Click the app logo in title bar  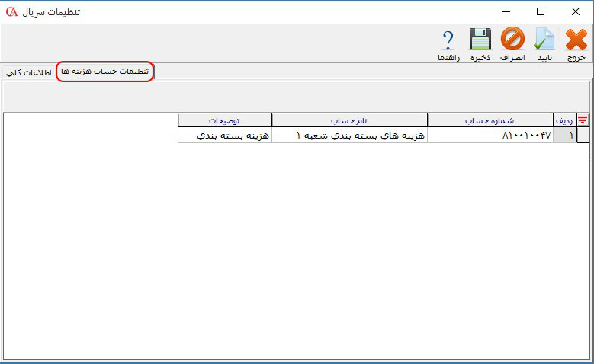tap(11, 12)
